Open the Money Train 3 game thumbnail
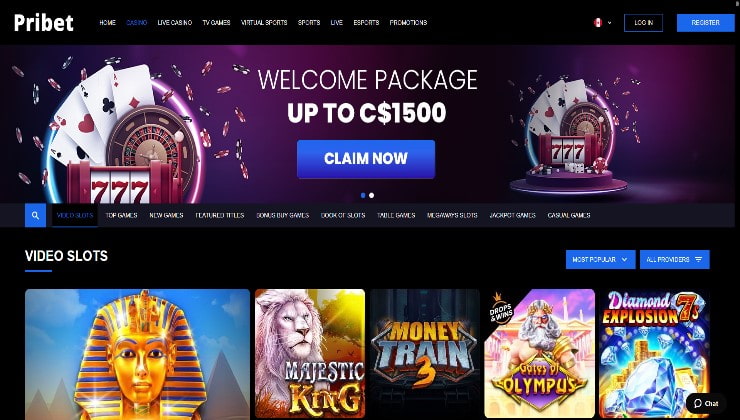 [x=425, y=353]
